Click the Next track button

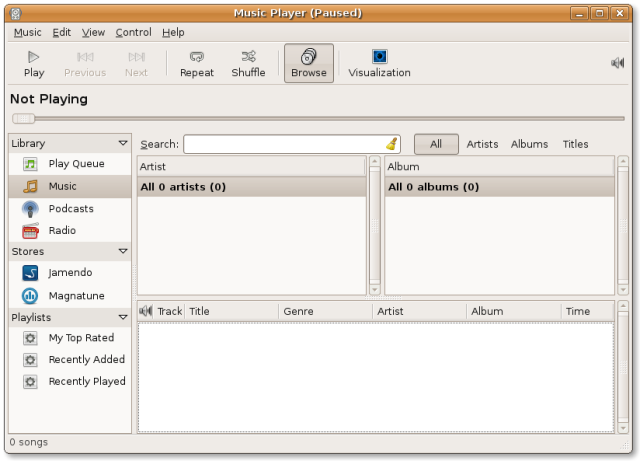pyautogui.click(x=136, y=64)
